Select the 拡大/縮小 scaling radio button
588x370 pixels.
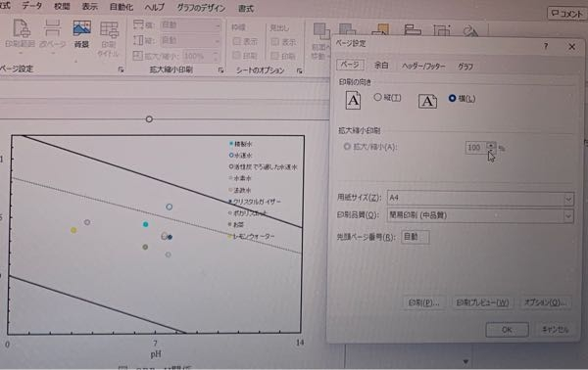point(347,147)
